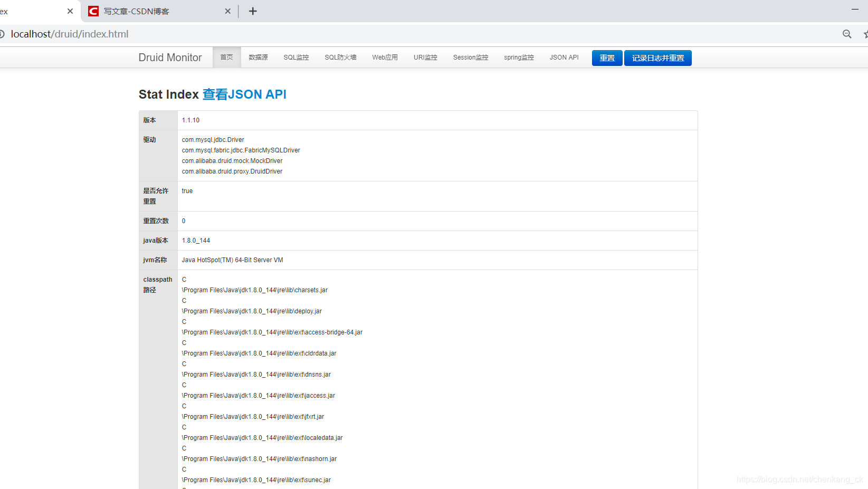868x489 pixels.
Task: Click the 驱动 row label
Action: point(149,140)
